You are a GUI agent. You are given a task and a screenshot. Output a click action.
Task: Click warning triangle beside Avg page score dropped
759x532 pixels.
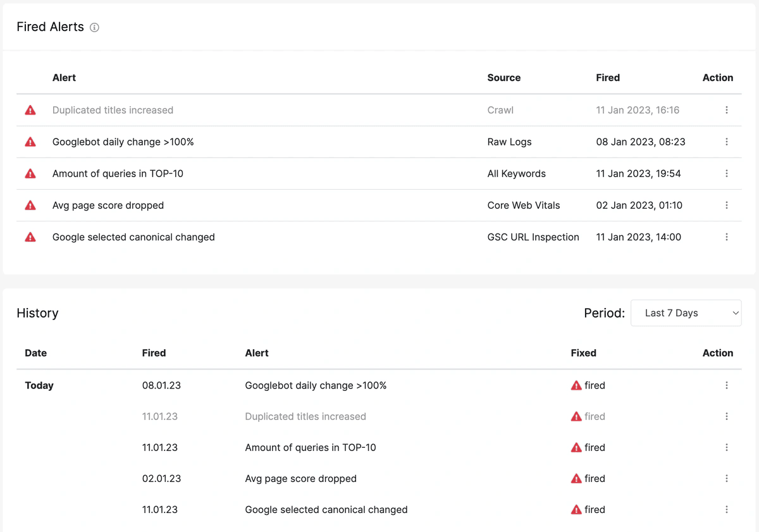click(30, 205)
